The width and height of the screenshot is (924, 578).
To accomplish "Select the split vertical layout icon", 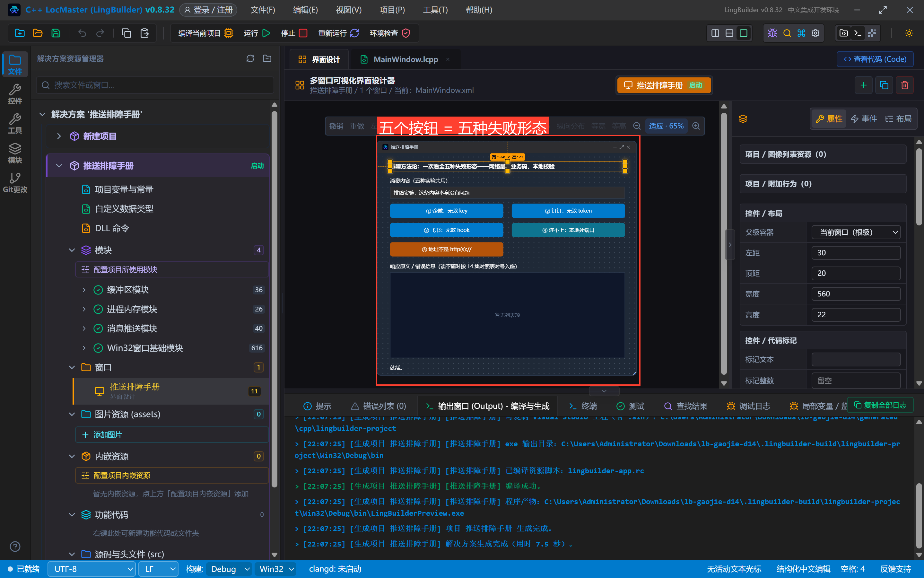I will point(715,33).
